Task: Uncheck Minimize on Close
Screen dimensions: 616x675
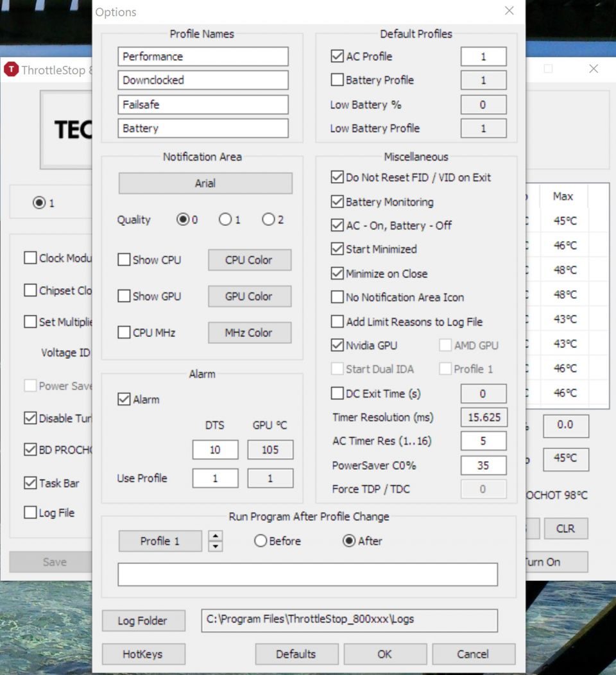Action: pyautogui.click(x=337, y=273)
